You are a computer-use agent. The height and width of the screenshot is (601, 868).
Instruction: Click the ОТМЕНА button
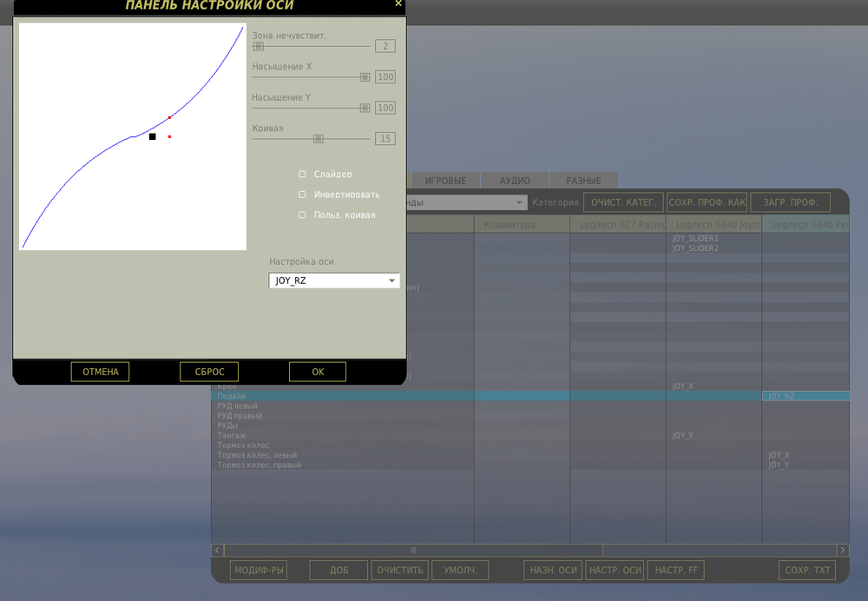100,372
